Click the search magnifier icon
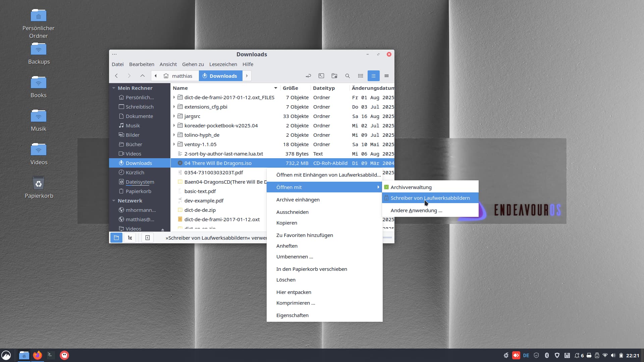This screenshot has width=644, height=362. (347, 76)
